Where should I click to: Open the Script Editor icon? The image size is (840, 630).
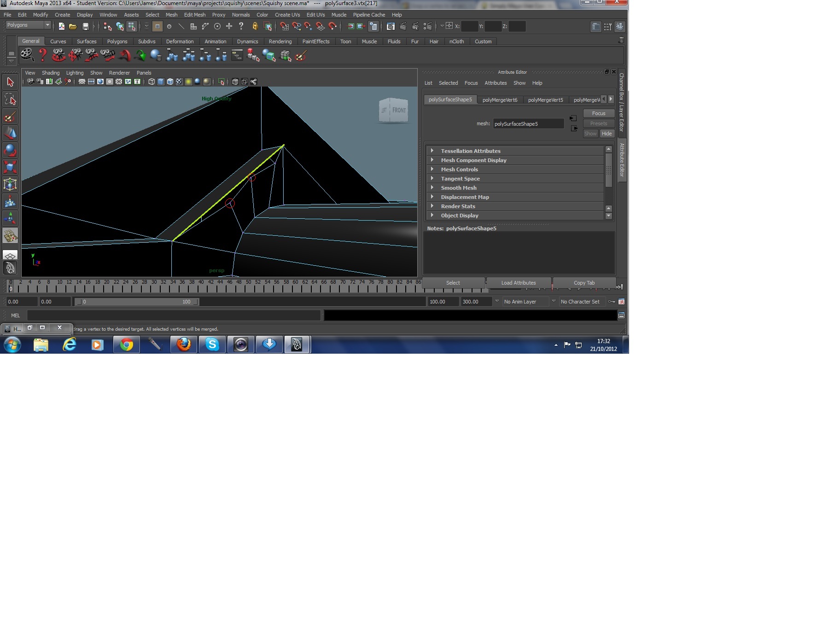[x=621, y=315]
